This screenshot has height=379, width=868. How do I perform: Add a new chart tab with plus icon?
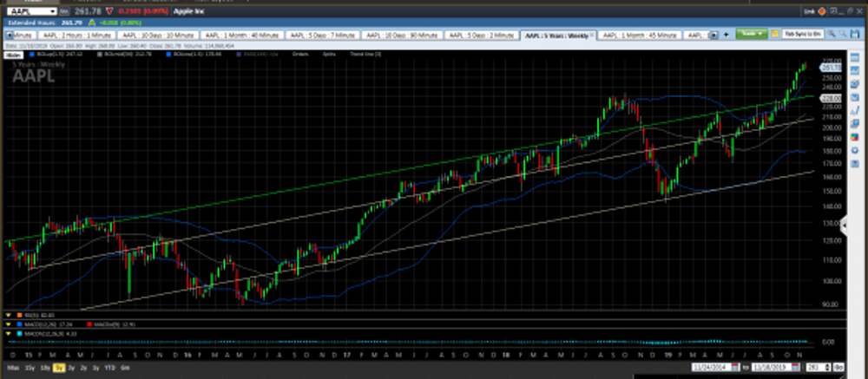[x=727, y=35]
